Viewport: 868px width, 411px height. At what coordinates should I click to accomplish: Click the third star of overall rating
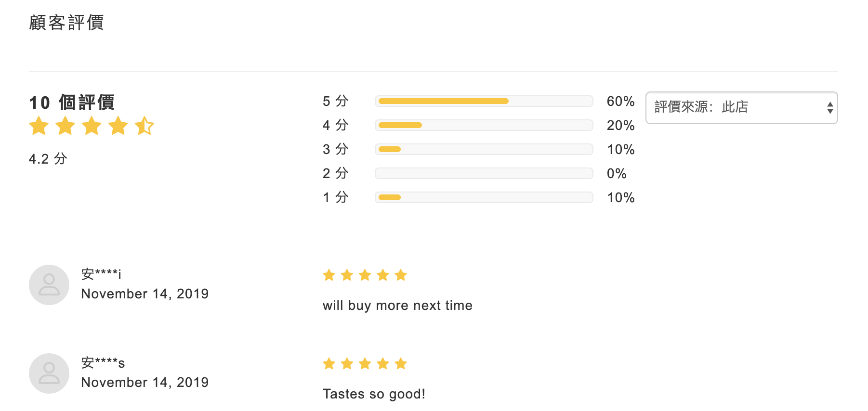(x=92, y=126)
